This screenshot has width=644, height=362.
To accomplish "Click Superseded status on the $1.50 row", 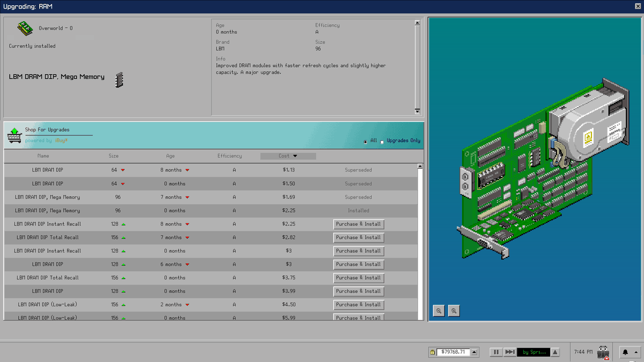I will pyautogui.click(x=358, y=184).
